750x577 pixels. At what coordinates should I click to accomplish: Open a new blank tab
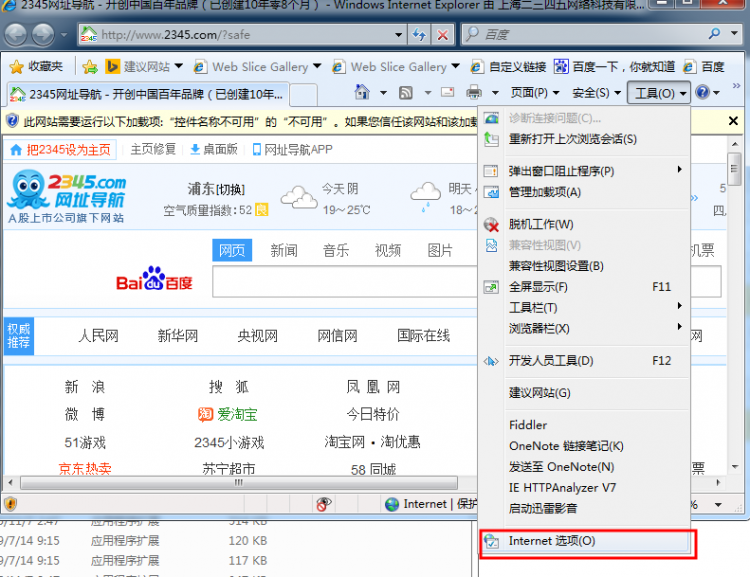[304, 94]
